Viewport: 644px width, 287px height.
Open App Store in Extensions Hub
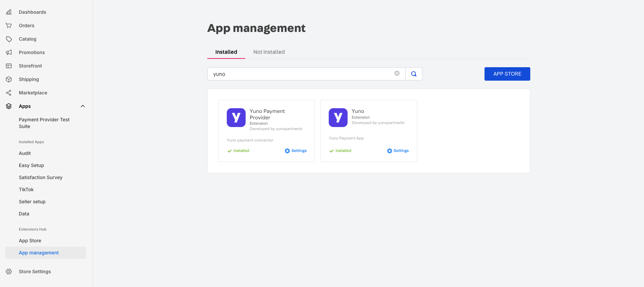30,241
